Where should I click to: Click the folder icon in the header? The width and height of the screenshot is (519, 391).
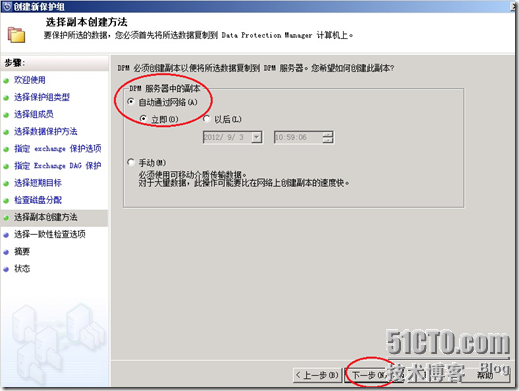16,35
